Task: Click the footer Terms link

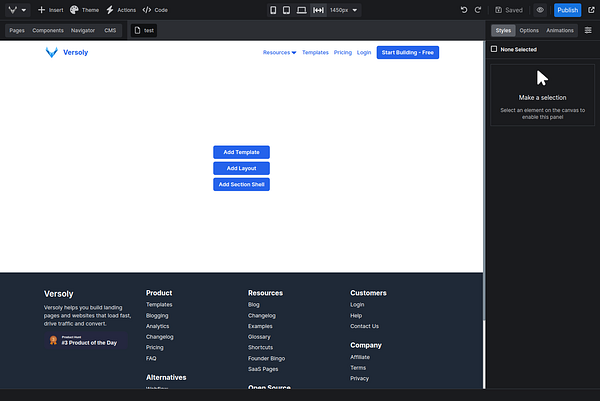Action: click(358, 368)
